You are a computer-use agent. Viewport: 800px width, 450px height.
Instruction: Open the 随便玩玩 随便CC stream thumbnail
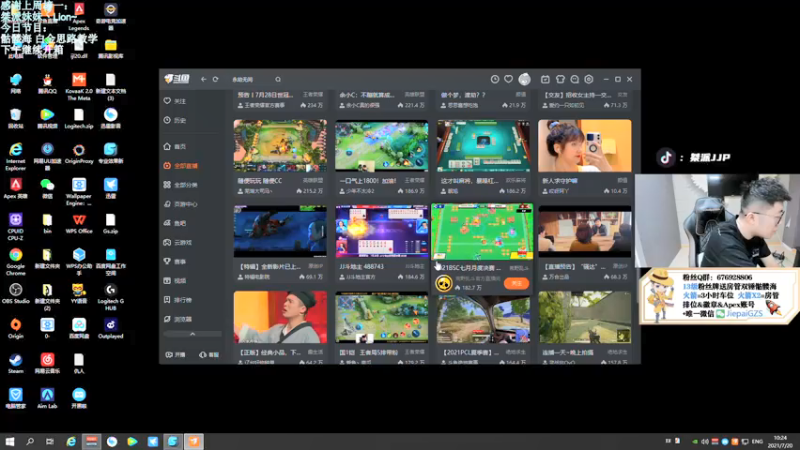tap(280, 146)
